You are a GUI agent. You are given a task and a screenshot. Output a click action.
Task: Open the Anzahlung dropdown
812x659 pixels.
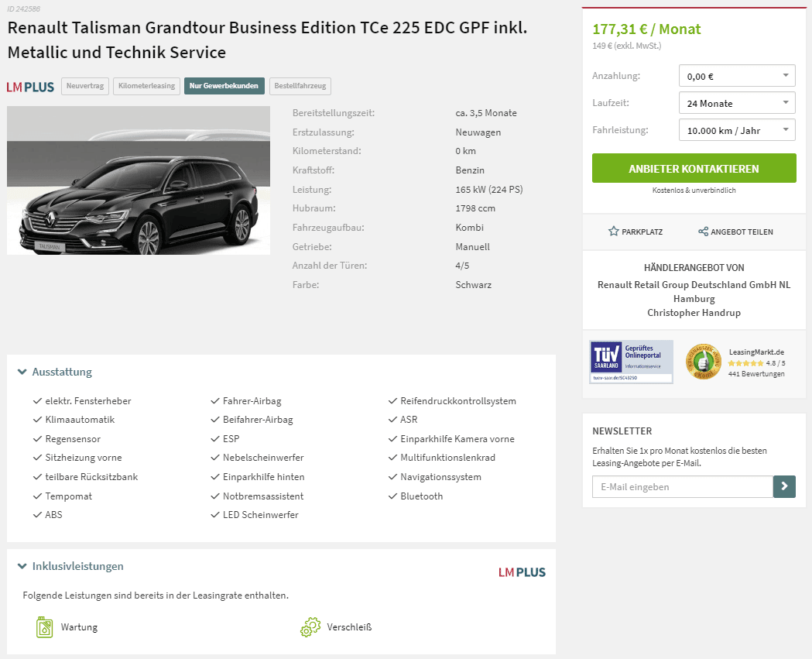click(x=737, y=76)
